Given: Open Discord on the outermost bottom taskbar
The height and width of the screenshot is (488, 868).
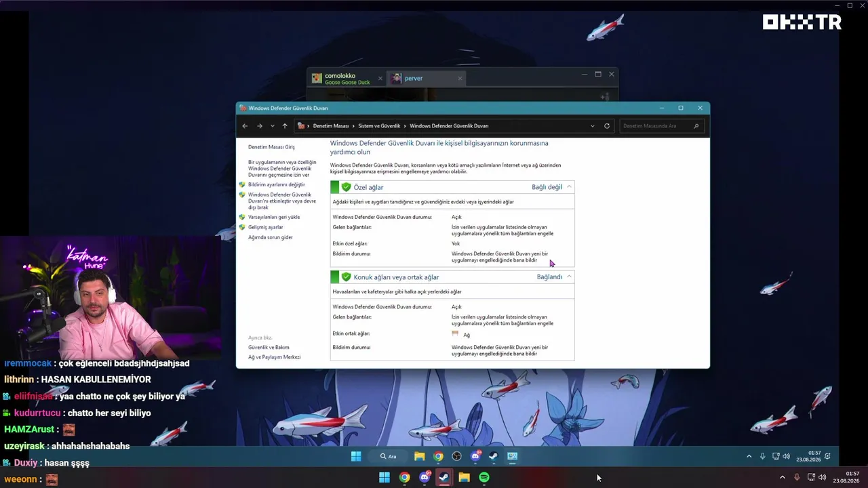Looking at the screenshot, I should coord(425,477).
